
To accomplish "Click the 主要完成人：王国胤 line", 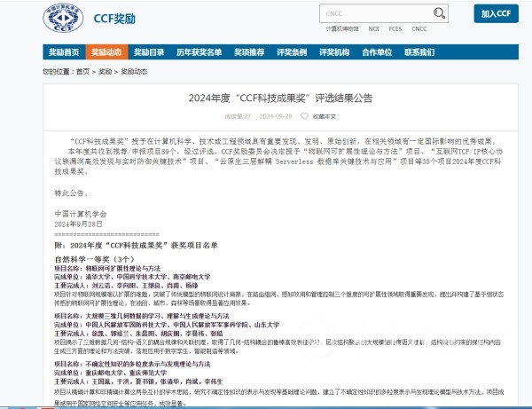I will (x=138, y=381).
